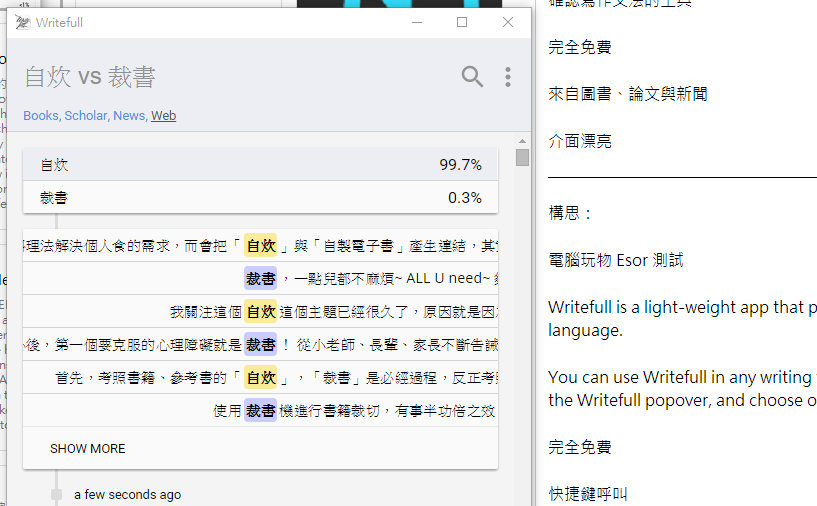Click the SHOW MORE button

pyautogui.click(x=88, y=449)
